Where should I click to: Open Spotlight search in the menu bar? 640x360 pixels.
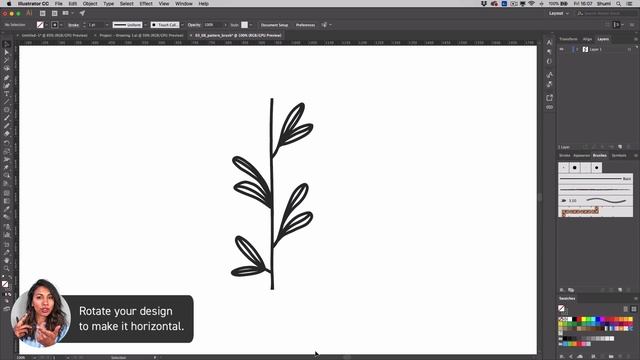pos(619,4)
